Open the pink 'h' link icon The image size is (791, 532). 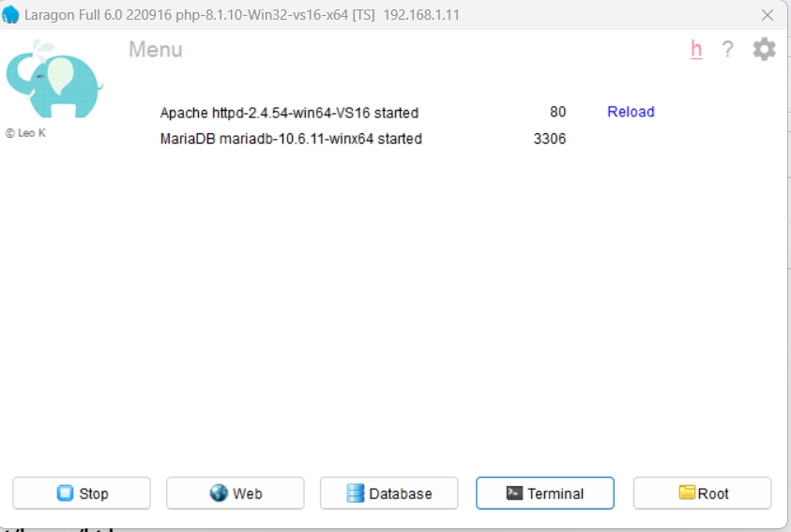coord(696,50)
